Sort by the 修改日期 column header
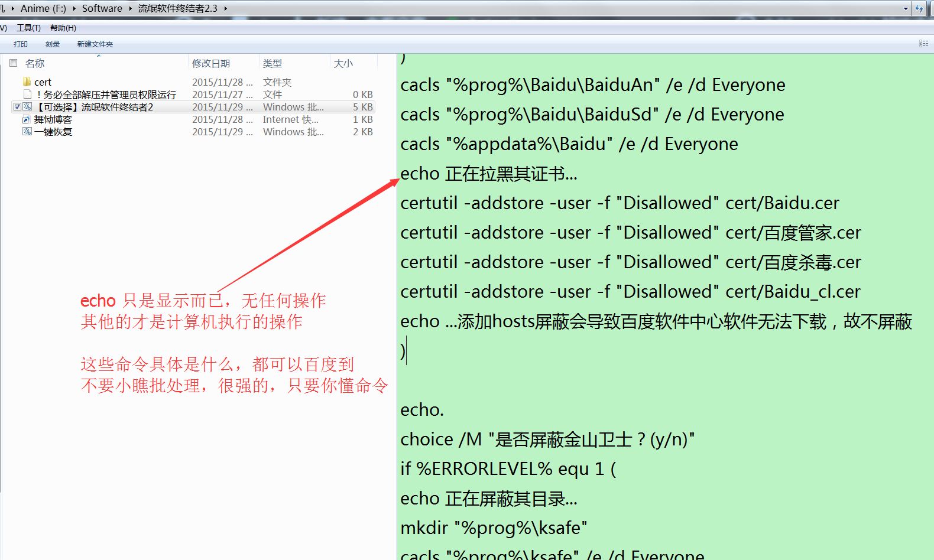The image size is (934, 560). point(211,63)
